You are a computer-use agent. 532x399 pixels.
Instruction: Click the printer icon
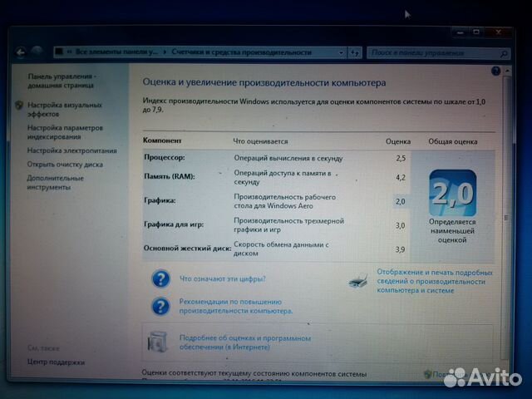[x=358, y=281]
